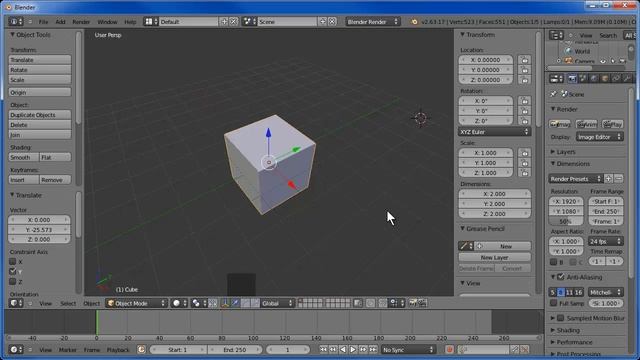
Task: Click the OpenGL render animation icon
Action: [x=422, y=303]
